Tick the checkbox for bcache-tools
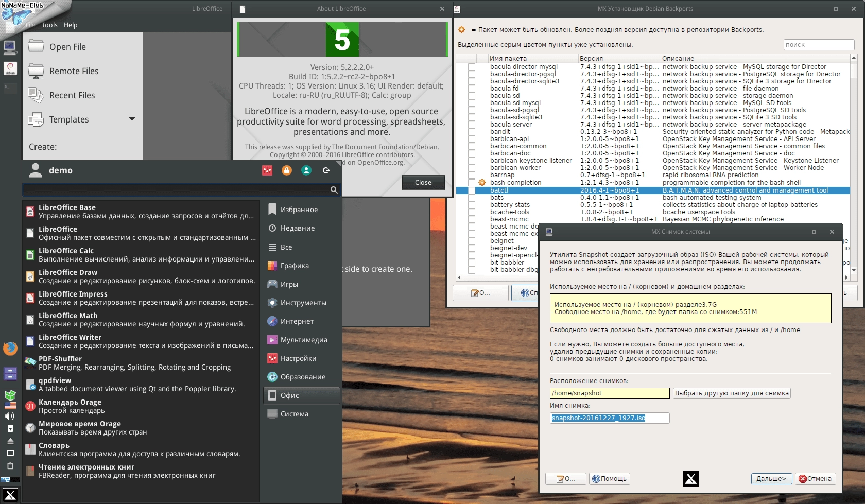The width and height of the screenshot is (865, 504). coord(472,212)
